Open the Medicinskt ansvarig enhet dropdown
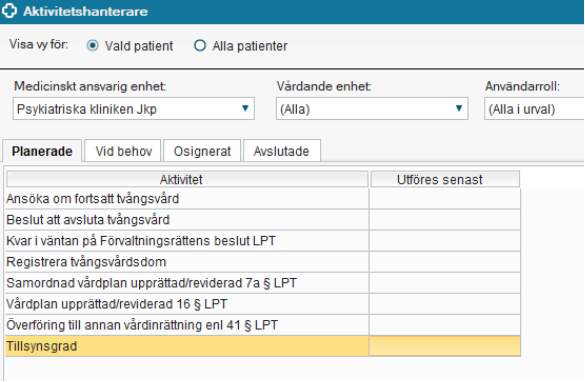This screenshot has height=382, width=585. coord(134,109)
